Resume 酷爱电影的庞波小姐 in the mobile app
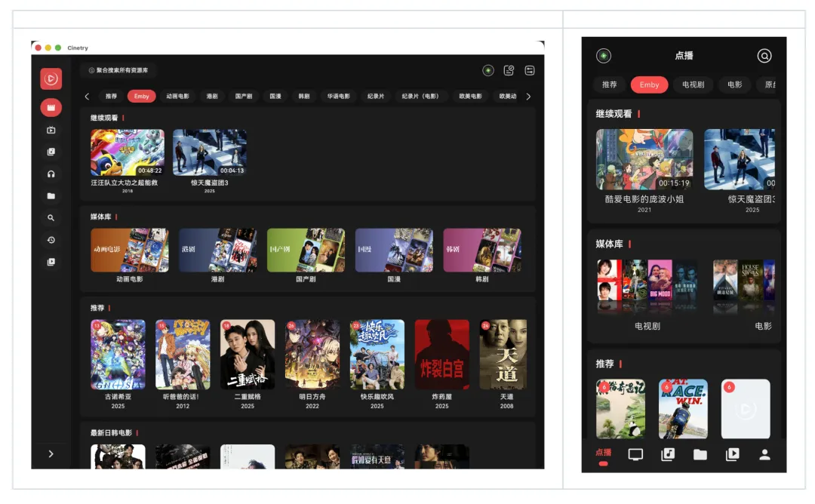This screenshot has height=504, width=815. (644, 159)
